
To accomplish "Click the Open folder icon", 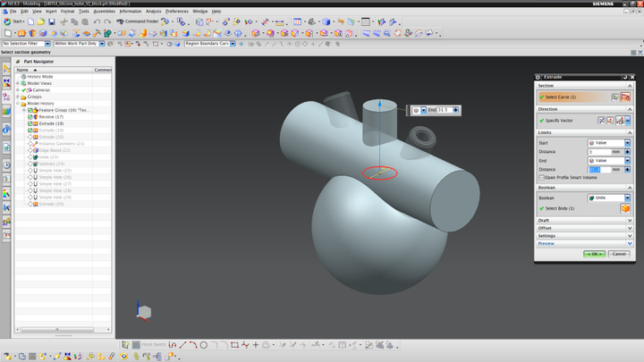I will click(x=41, y=21).
